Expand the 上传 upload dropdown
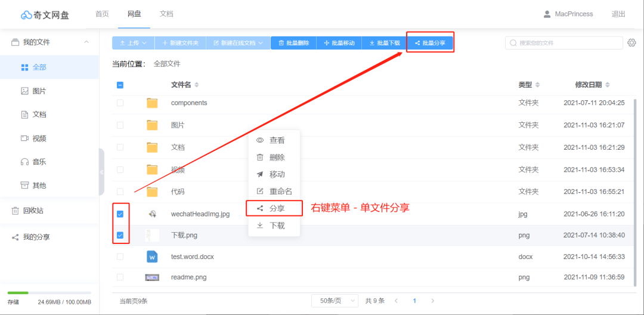The image size is (644, 315). click(x=133, y=43)
